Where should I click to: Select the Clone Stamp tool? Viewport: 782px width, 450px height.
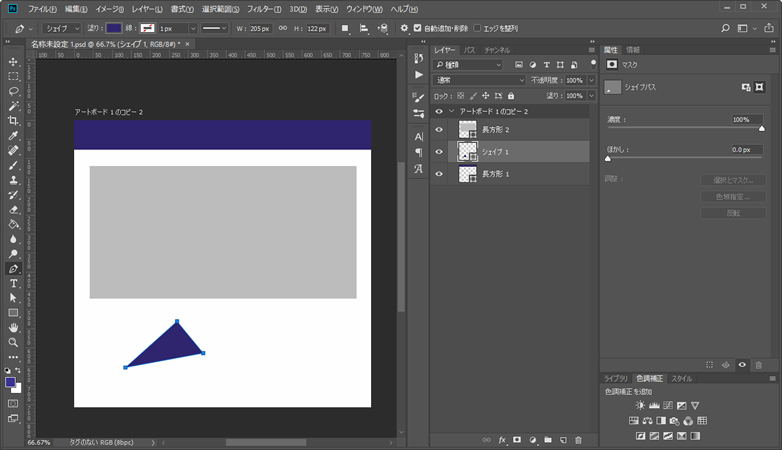coord(13,180)
